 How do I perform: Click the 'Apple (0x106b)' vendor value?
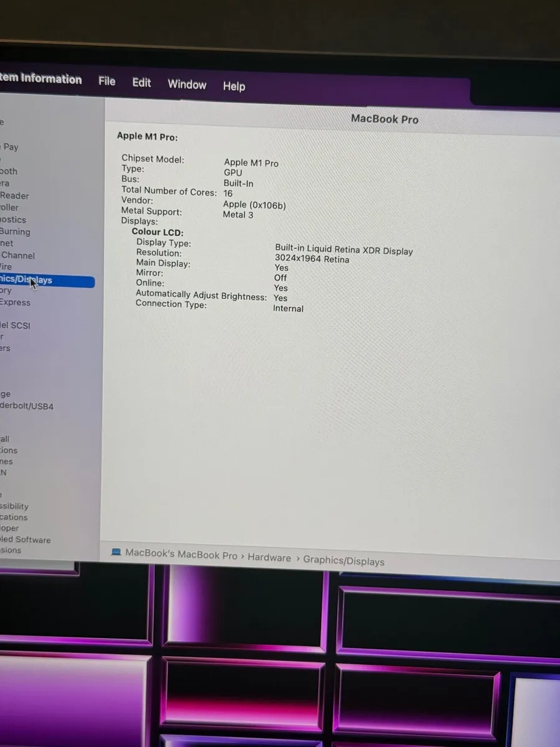[x=254, y=205]
